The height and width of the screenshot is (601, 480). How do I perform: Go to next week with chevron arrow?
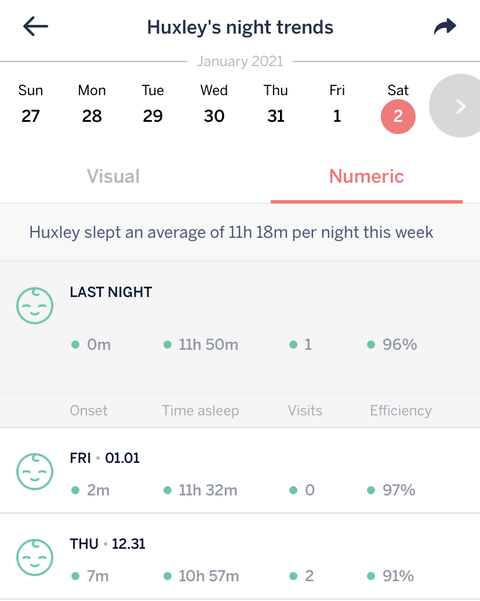click(456, 106)
